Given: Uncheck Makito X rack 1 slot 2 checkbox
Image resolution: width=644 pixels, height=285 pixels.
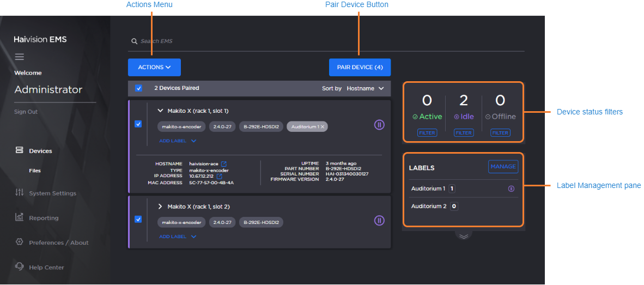Looking at the screenshot, I should tap(138, 219).
